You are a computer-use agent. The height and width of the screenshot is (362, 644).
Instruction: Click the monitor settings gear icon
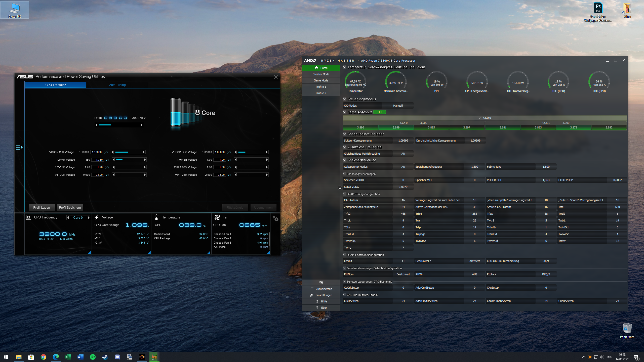pyautogui.click(x=275, y=219)
